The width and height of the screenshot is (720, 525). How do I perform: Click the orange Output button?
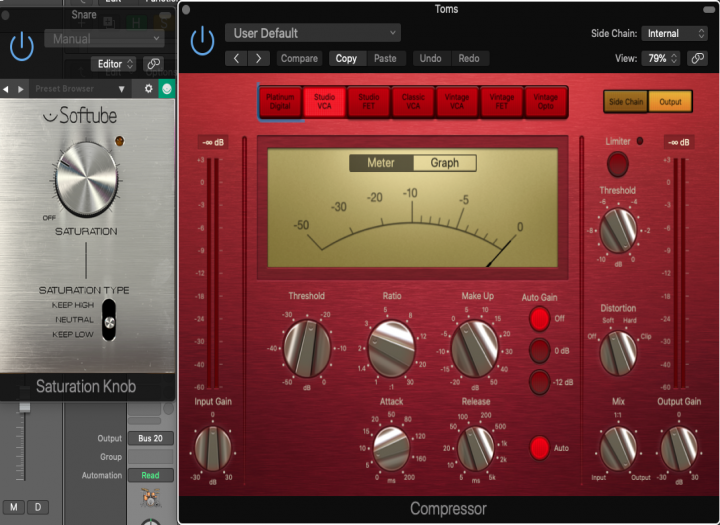(670, 102)
